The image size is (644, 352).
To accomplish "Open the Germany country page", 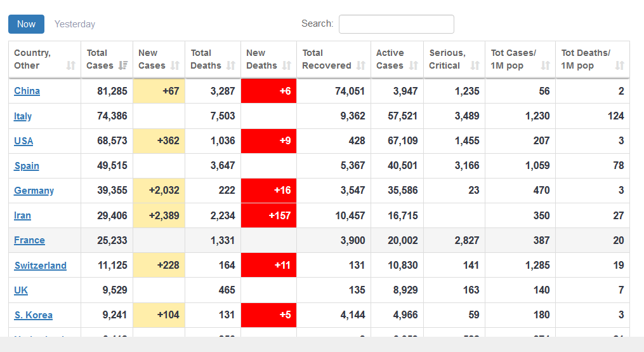I will [34, 191].
